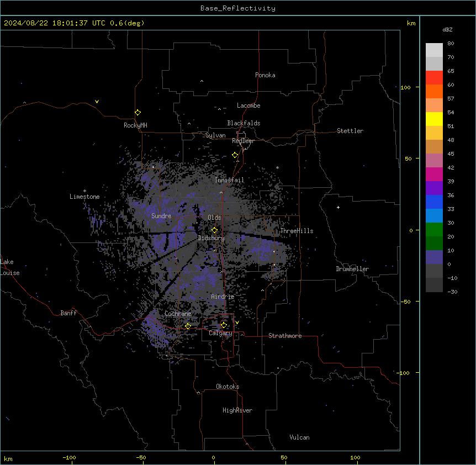Click the 100 tick on right axis

pos(405,87)
